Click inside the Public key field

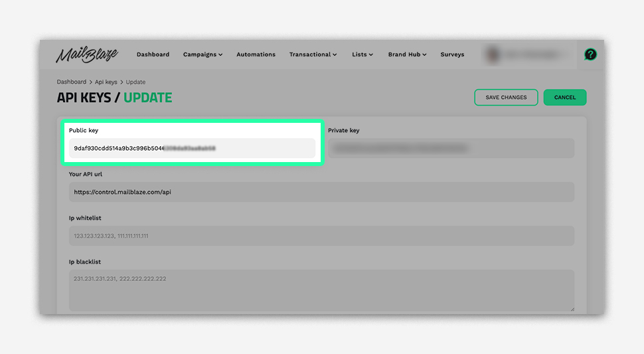192,148
